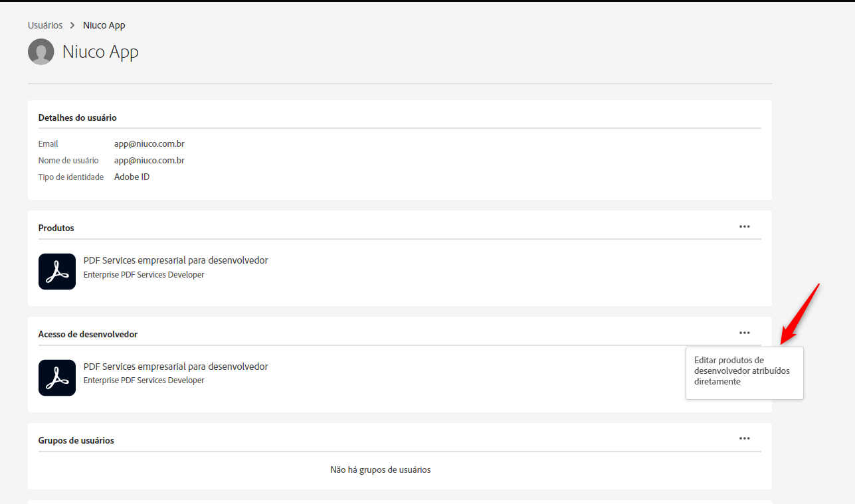Click the Adobe ID identity type value
855x504 pixels.
132,177
